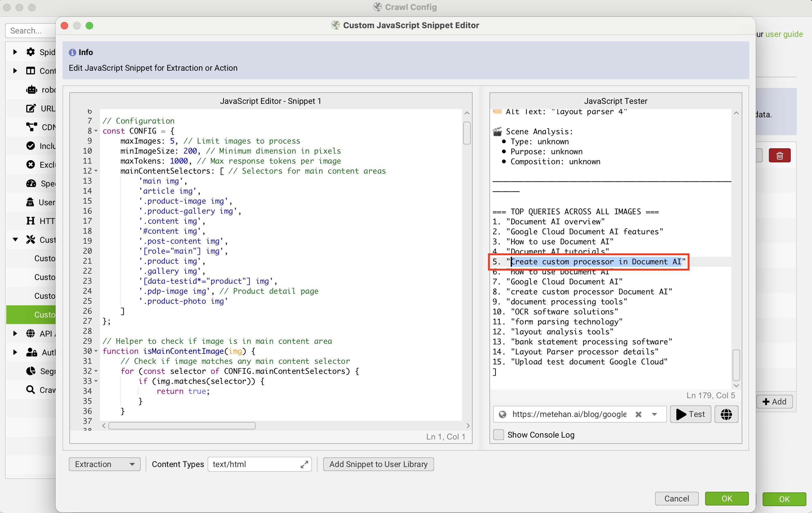812x513 pixels.
Task: Click the robots.txt robot icon
Action: point(31,90)
